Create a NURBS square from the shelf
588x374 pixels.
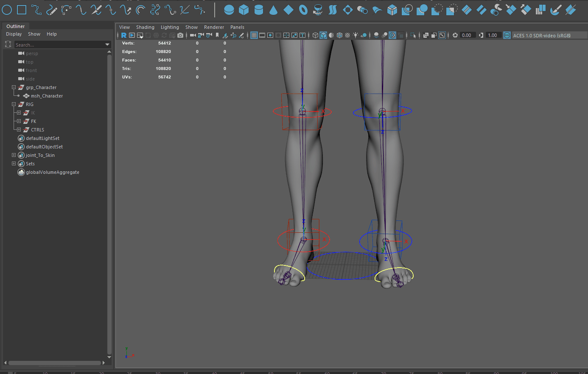[22, 9]
